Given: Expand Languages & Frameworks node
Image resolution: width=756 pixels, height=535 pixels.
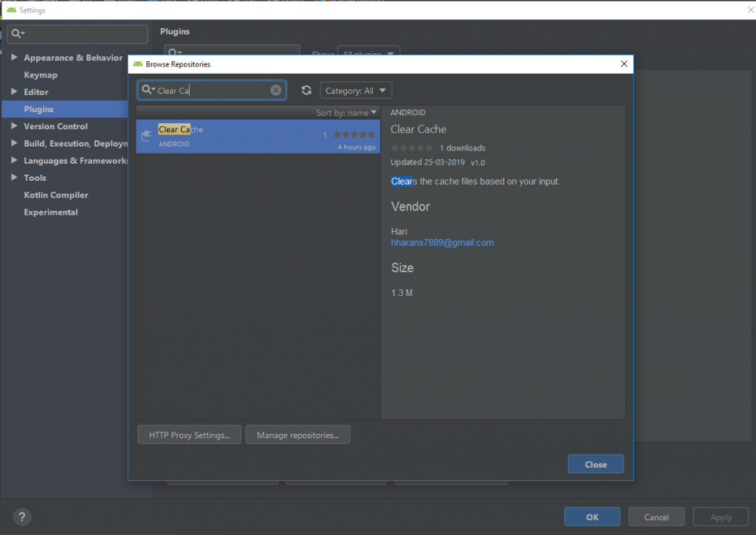Looking at the screenshot, I should pyautogui.click(x=14, y=160).
